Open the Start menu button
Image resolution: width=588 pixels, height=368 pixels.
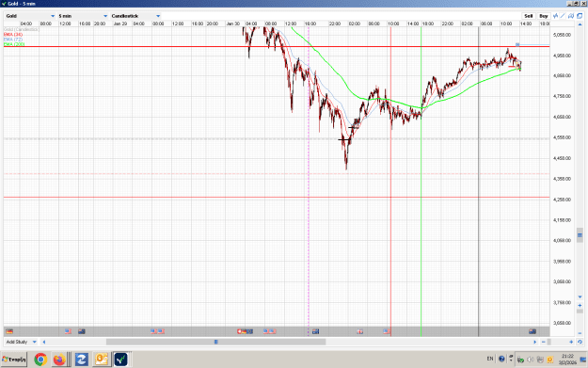[x=14, y=360]
